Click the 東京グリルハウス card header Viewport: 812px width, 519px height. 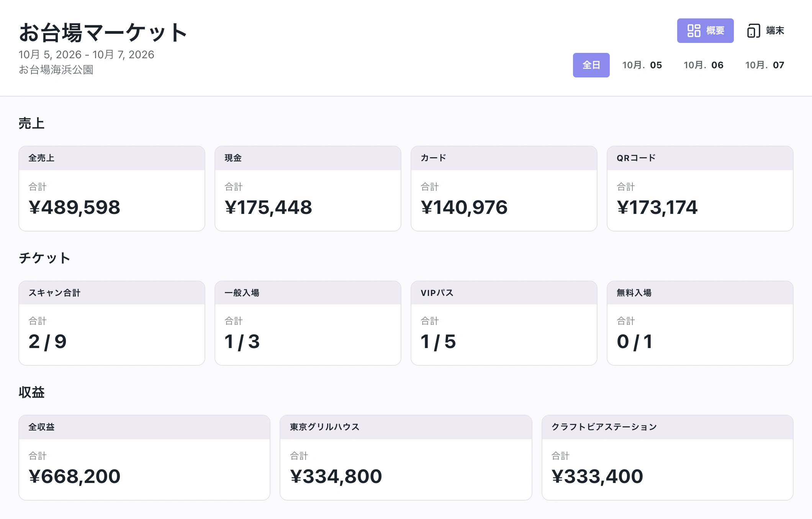tap(406, 427)
